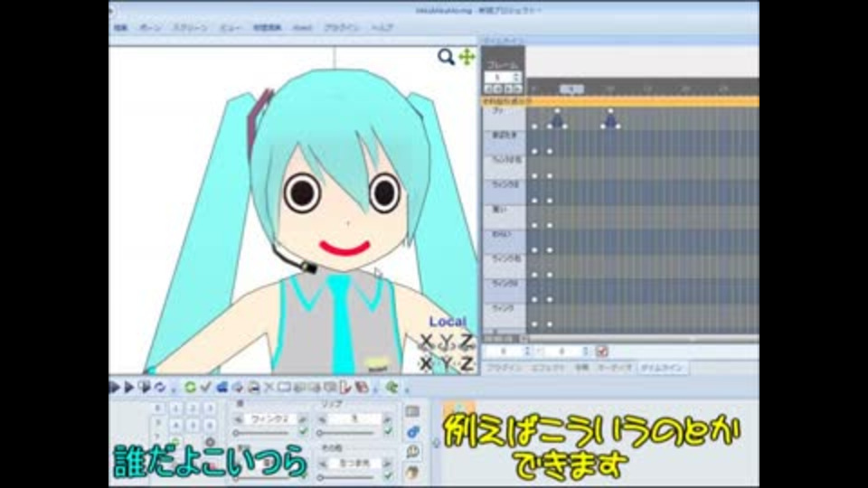This screenshot has height=488, width=868.
Task: Click the brown hair icon at sidebar bottom
Action: coord(413,472)
